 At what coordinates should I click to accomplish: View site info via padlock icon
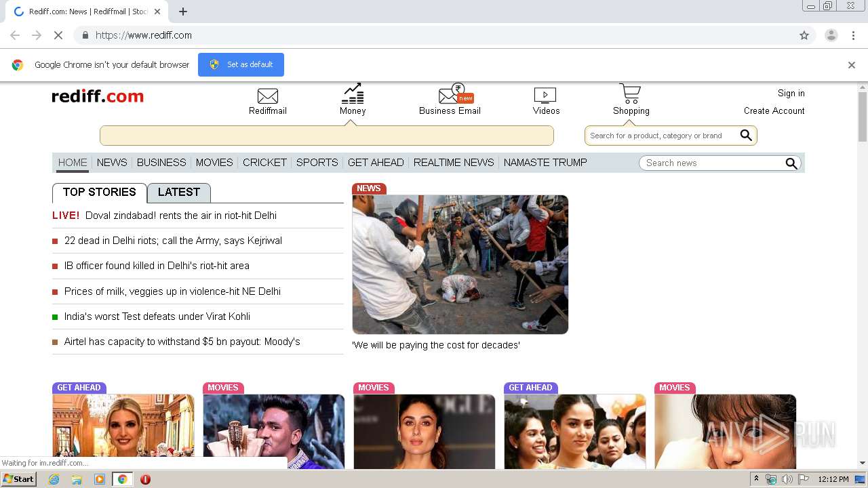tap(85, 35)
